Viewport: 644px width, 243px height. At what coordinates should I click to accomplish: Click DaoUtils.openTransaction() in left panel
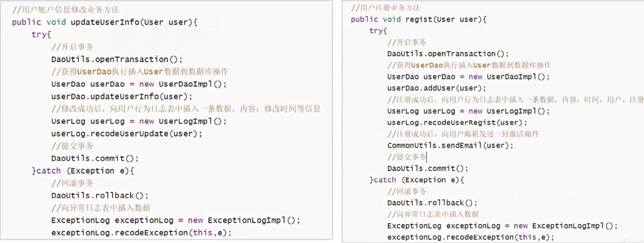coord(117,59)
